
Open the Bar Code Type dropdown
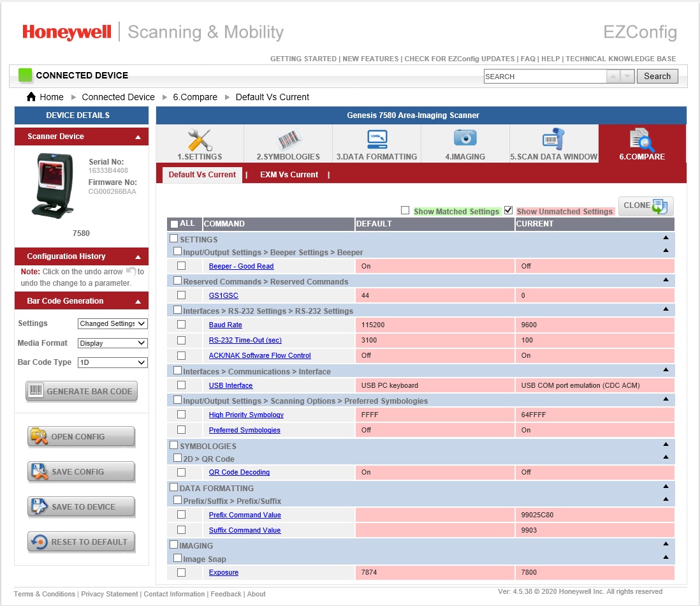tap(112, 362)
